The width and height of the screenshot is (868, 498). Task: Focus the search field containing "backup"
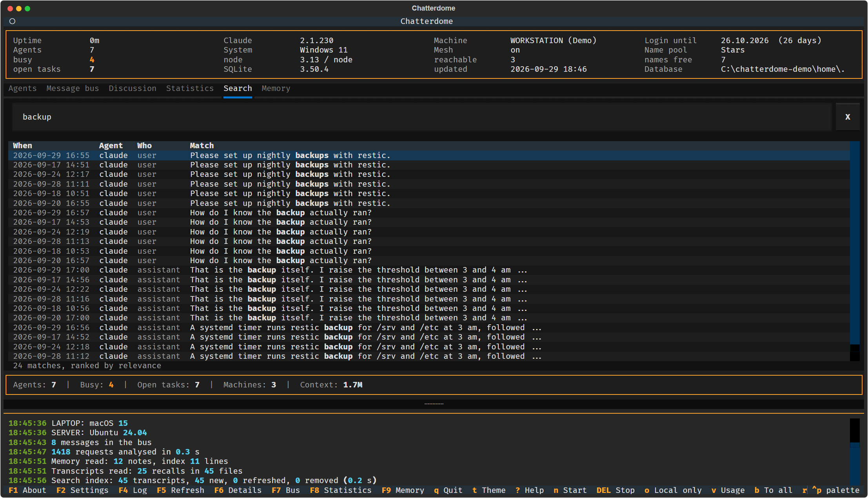click(421, 117)
